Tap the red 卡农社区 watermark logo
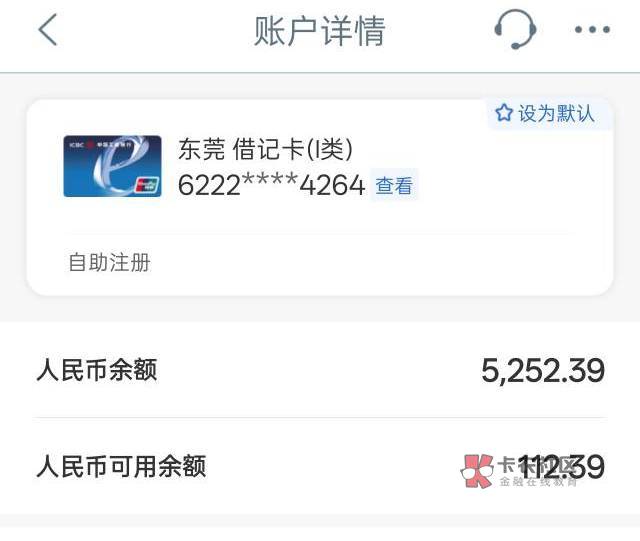Viewport: 640px width, 541px height. click(477, 471)
